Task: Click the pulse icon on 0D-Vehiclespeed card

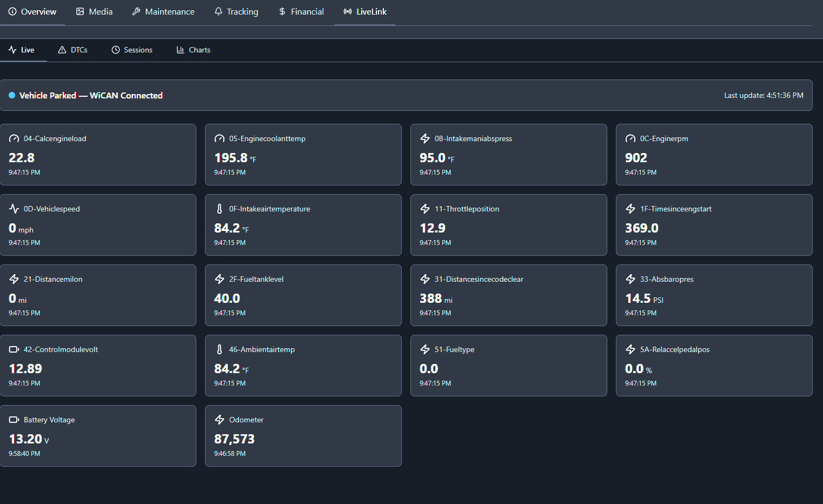Action: [14, 209]
